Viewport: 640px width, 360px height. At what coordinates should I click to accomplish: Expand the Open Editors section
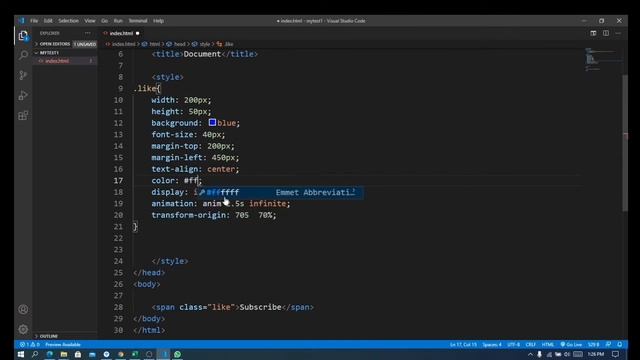point(55,44)
